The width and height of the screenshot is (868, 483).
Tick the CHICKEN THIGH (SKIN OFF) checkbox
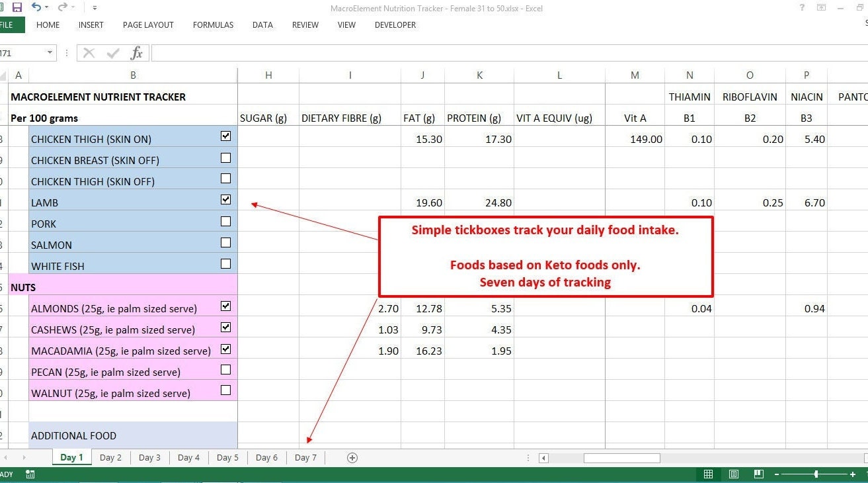click(225, 179)
